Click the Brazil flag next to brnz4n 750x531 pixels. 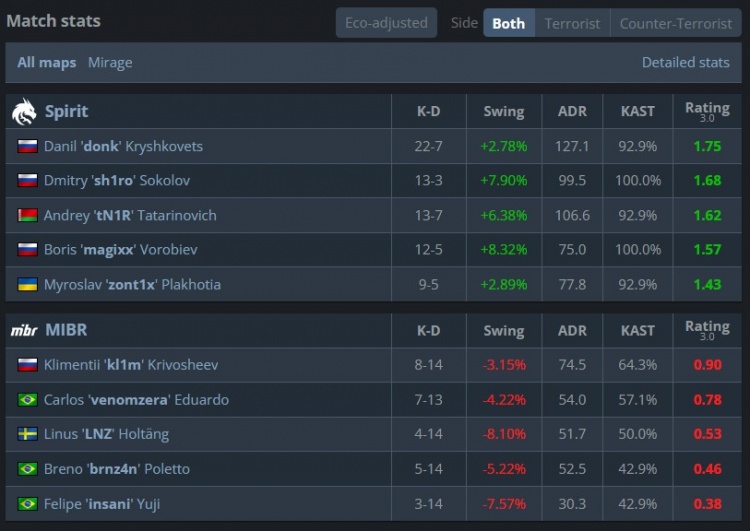[27, 469]
